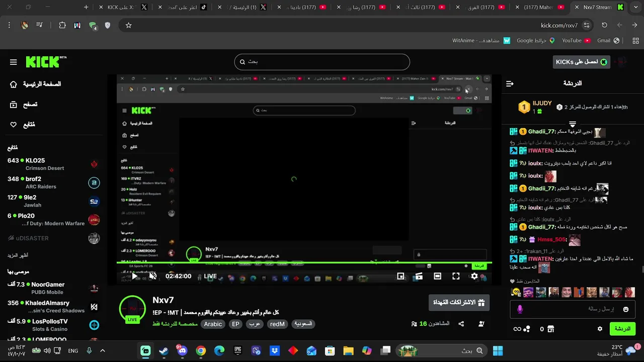Unmute the stream volume
This screenshot has width=644, height=362.
pos(153,276)
